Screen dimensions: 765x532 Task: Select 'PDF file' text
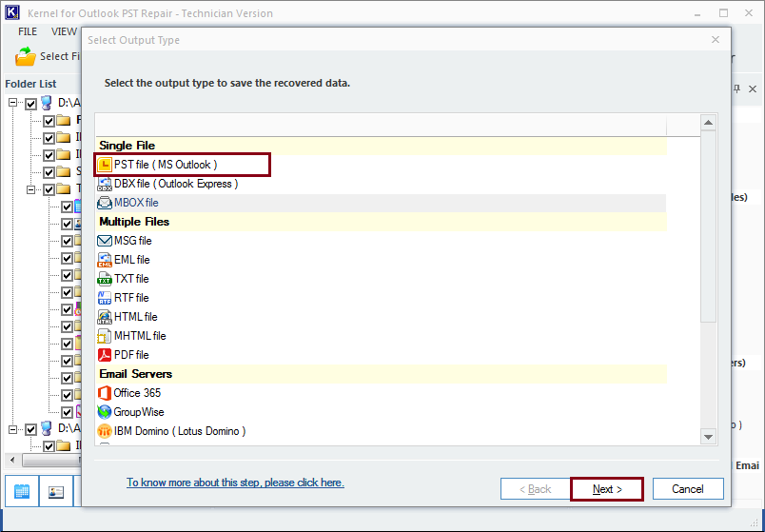click(x=131, y=355)
